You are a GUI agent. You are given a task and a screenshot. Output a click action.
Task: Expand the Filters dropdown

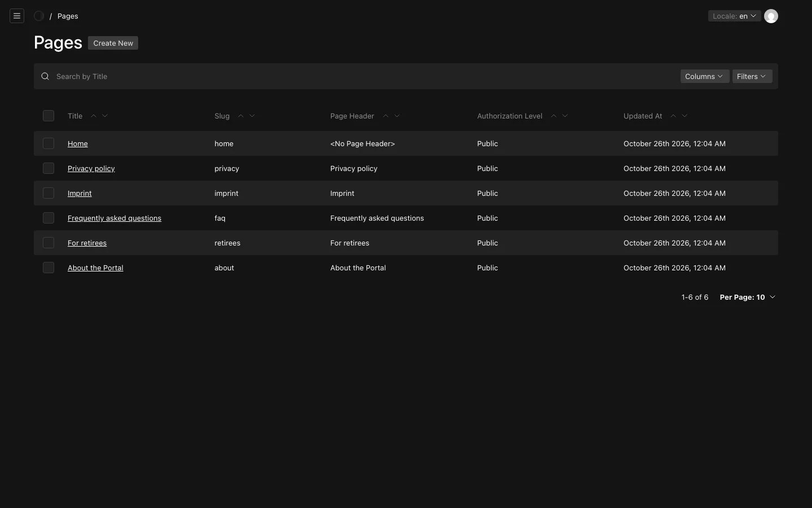click(x=752, y=76)
